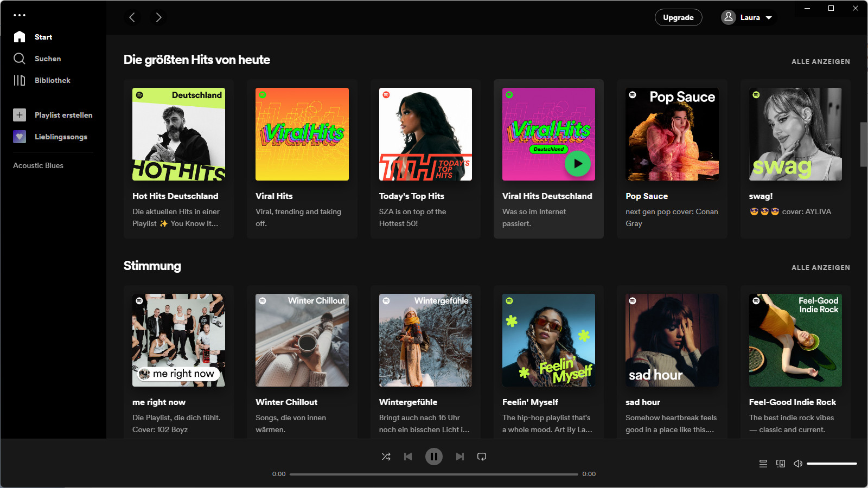Toggle repeat mode
Screen dimensions: 868x488
click(482, 457)
